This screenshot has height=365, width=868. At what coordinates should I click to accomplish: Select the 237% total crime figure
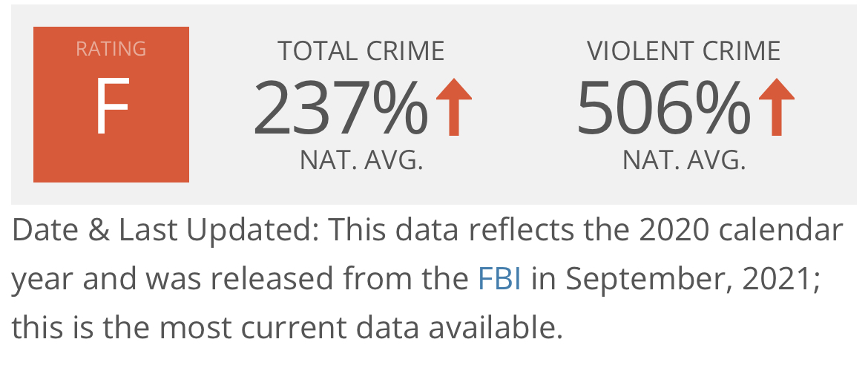coord(341,107)
